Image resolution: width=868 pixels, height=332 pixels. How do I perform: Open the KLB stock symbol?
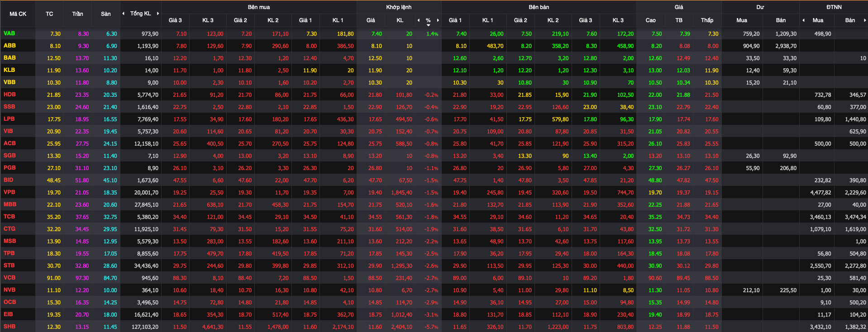pyautogui.click(x=9, y=70)
